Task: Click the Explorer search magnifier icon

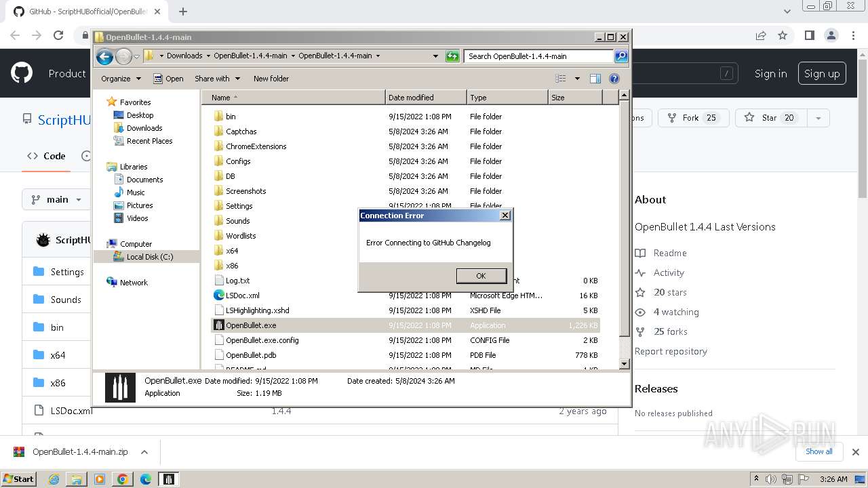Action: 621,56
